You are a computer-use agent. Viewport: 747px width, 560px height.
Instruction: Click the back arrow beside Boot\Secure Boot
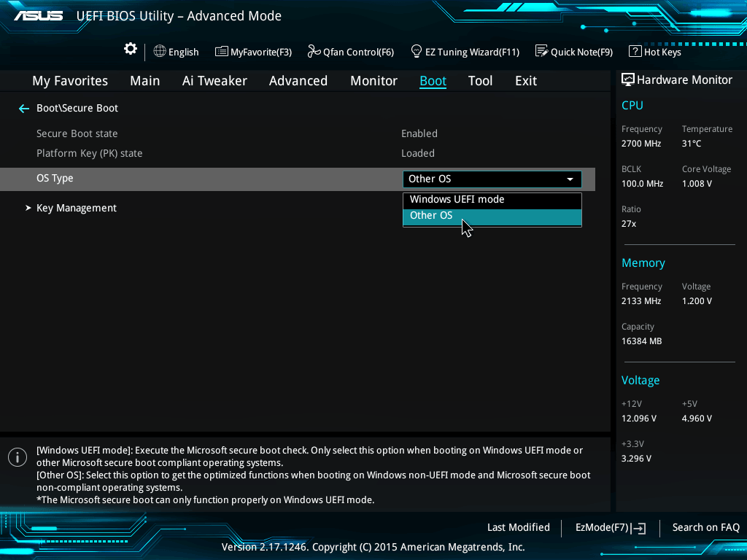tap(24, 109)
